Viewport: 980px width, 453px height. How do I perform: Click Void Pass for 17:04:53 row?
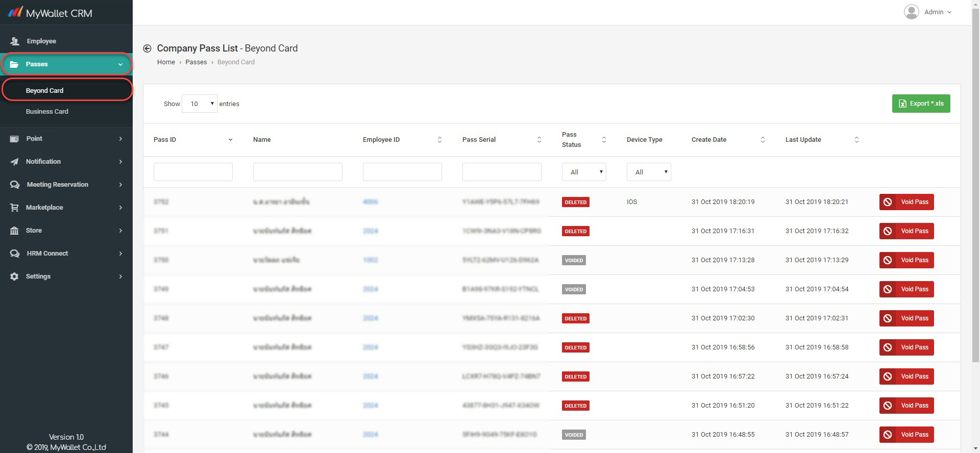[x=906, y=289]
